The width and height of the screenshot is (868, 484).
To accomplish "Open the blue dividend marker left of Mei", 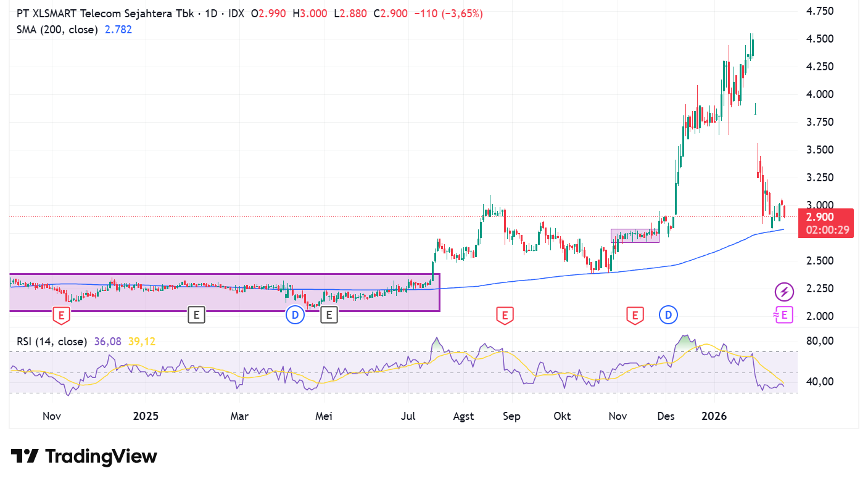I will [295, 315].
